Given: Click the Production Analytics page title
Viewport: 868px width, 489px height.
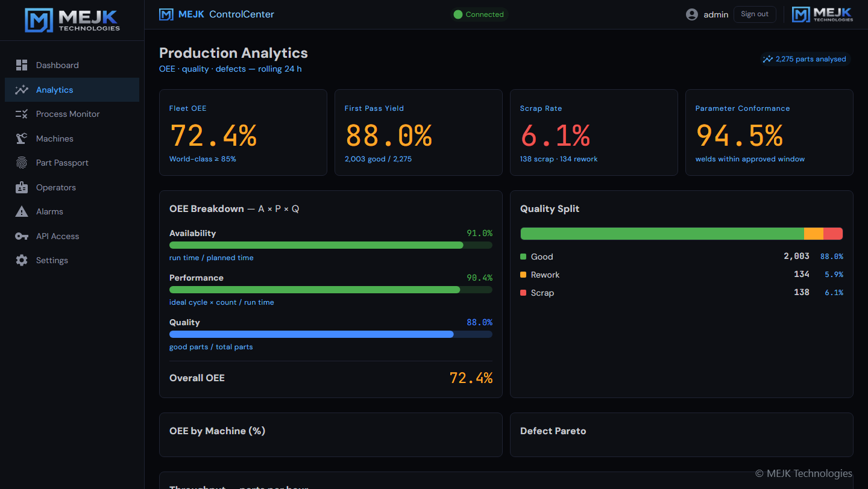Looking at the screenshot, I should click(233, 53).
